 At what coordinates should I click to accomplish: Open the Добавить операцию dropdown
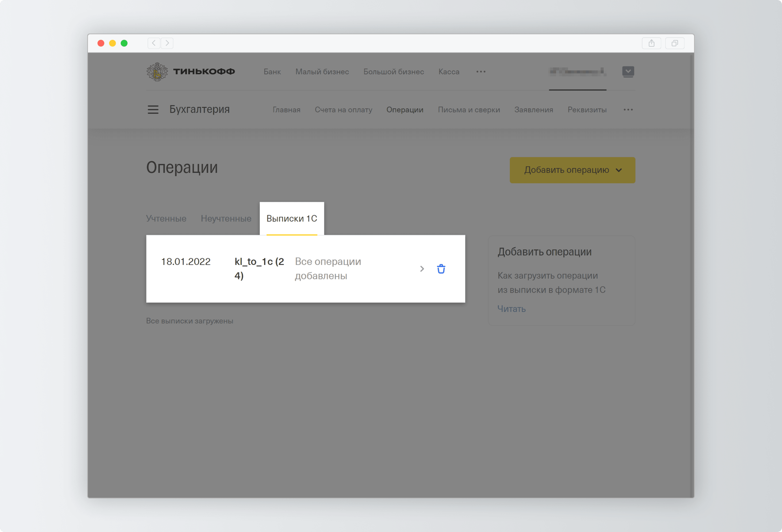[x=572, y=170]
